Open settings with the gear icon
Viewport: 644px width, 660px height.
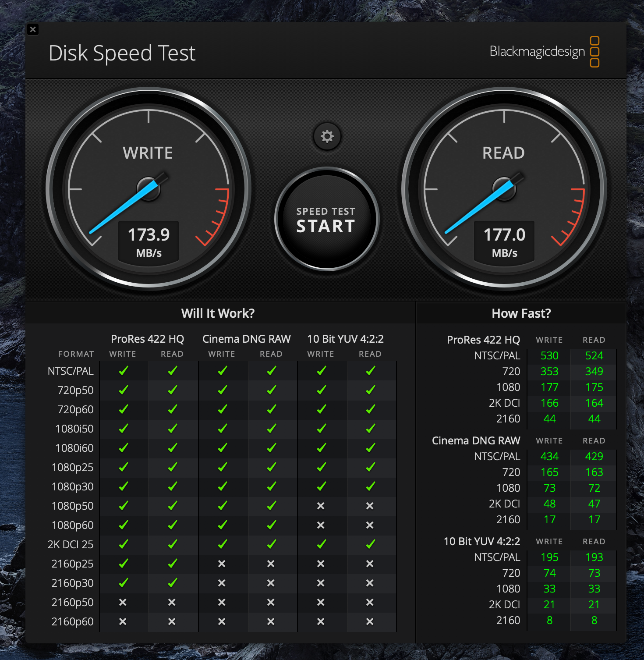pos(327,136)
